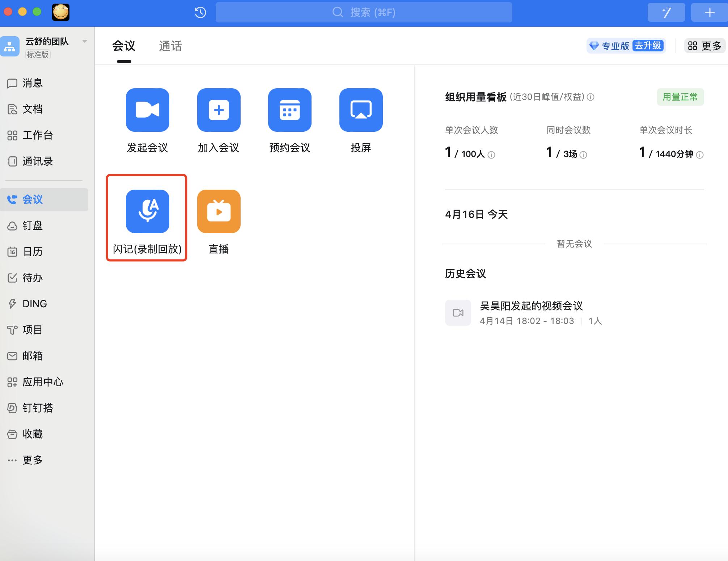Open 消息 in the sidebar

click(x=44, y=83)
